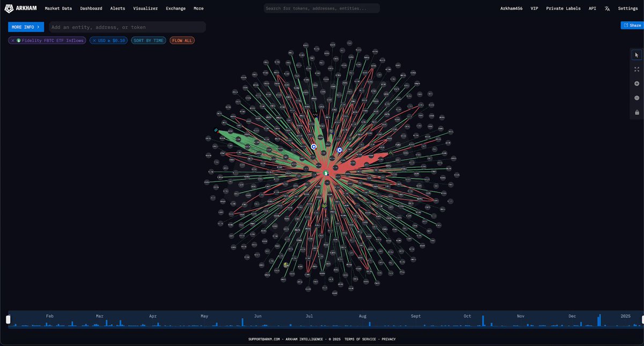The width and height of the screenshot is (644, 346).
Task: Open the API page
Action: (x=592, y=9)
